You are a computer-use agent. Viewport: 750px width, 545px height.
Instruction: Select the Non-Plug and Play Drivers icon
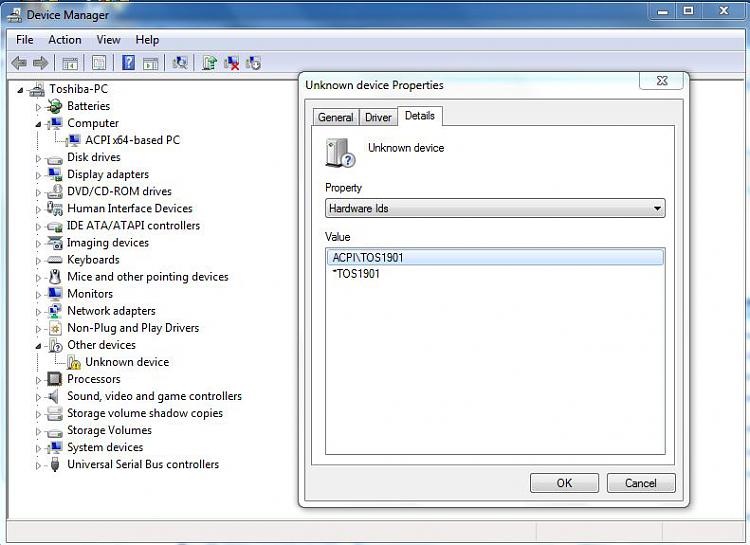pyautogui.click(x=55, y=328)
